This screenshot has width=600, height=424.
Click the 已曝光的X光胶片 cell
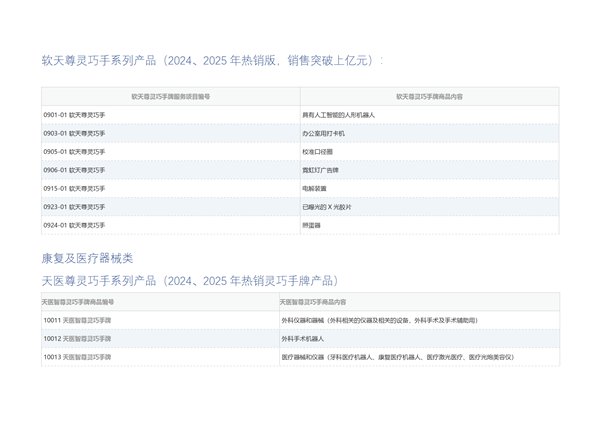click(327, 206)
